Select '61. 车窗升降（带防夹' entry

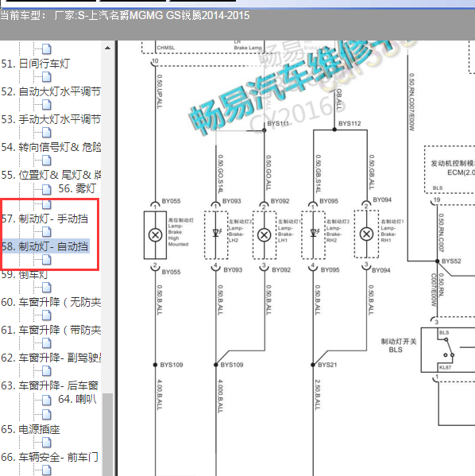click(x=51, y=330)
